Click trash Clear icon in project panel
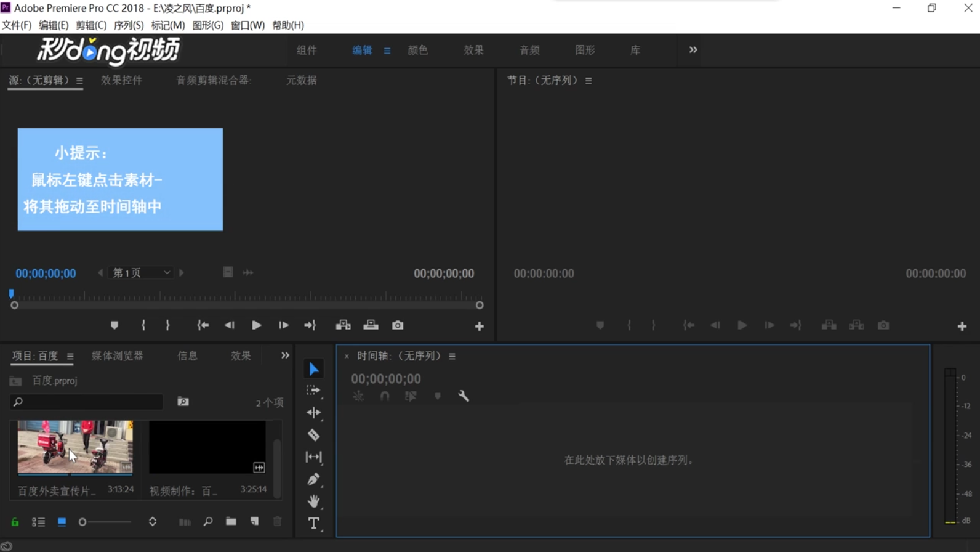Viewport: 980px width, 552px height. click(x=278, y=522)
